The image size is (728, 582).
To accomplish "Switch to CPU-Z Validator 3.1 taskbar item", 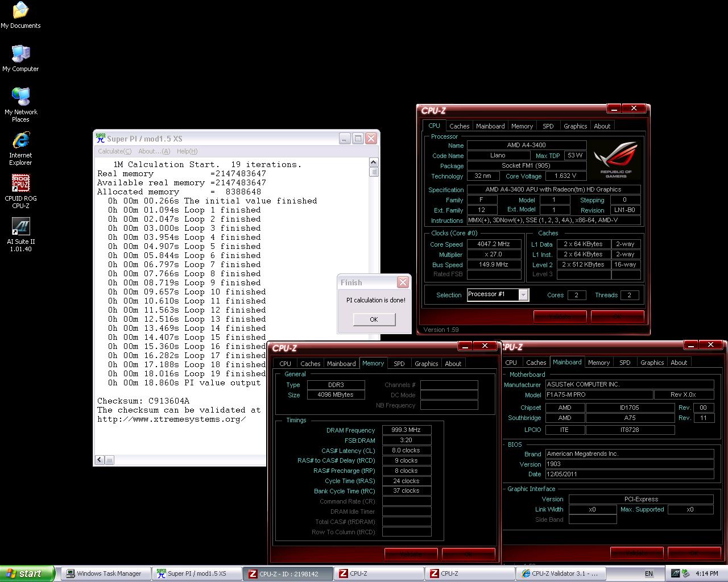I will pyautogui.click(x=561, y=573).
